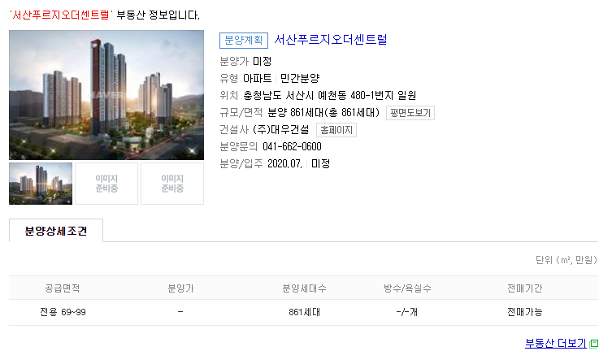Select the first small apartment thumbnail
Image resolution: width=612 pixels, height=364 pixels.
tap(41, 184)
